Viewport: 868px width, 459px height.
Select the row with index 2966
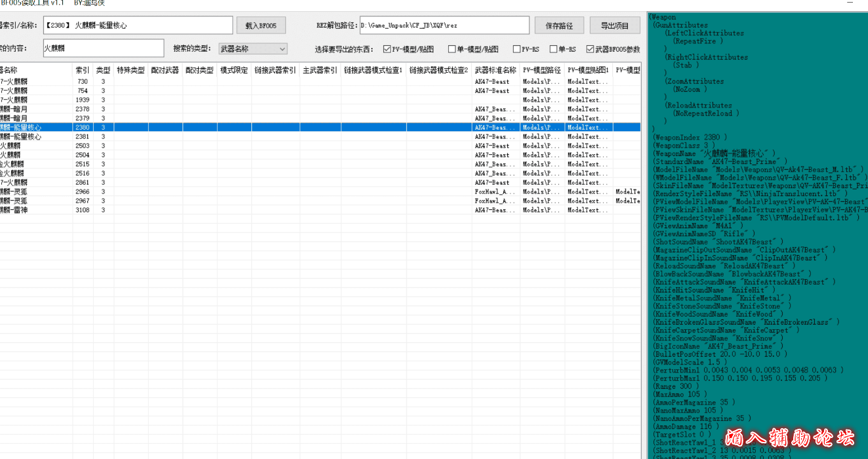tap(83, 192)
